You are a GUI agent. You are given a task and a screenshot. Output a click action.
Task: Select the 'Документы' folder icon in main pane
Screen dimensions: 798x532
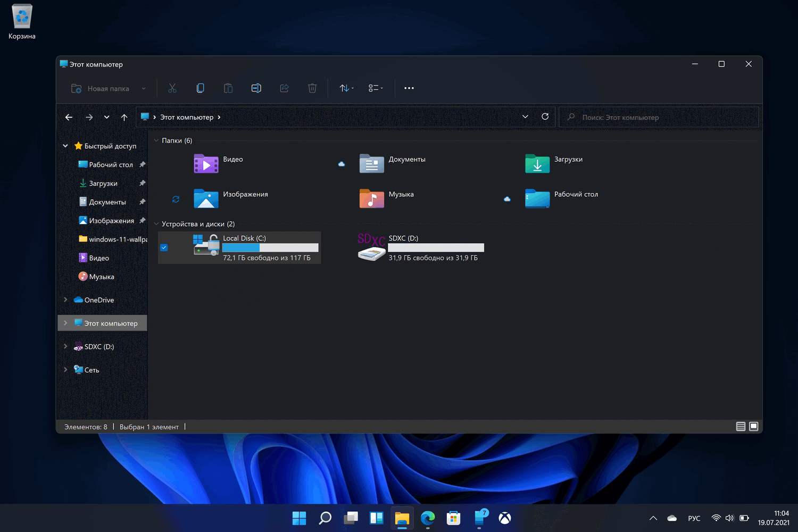tap(371, 163)
